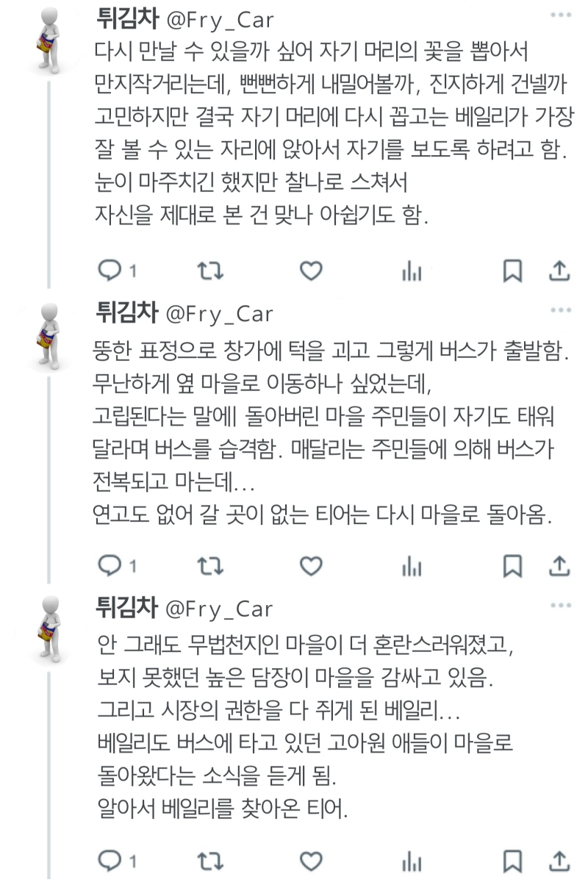Image resolution: width=588 pixels, height=882 pixels.
Task: Reply to the second tweet about the bus
Action: click(x=110, y=565)
